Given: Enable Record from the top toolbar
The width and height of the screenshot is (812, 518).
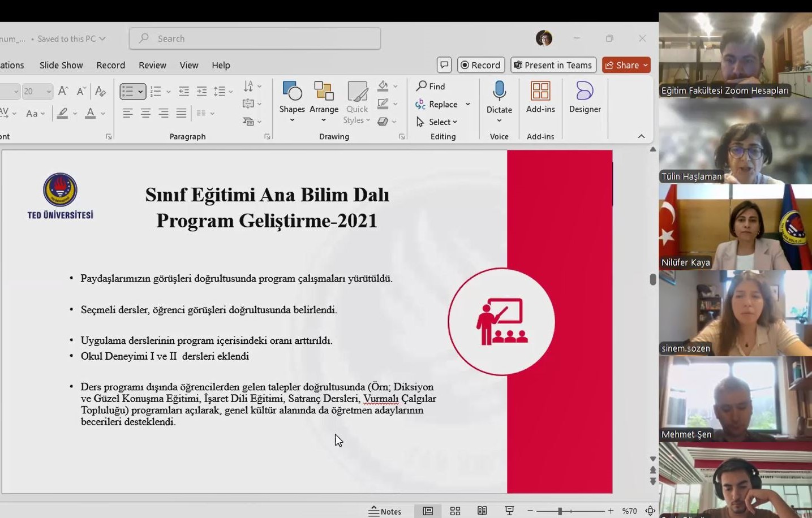Looking at the screenshot, I should click(x=480, y=64).
